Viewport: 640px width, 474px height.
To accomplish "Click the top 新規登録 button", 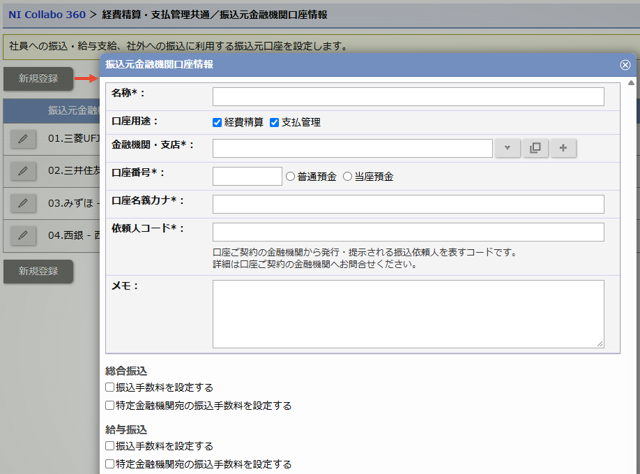I will pyautogui.click(x=38, y=77).
